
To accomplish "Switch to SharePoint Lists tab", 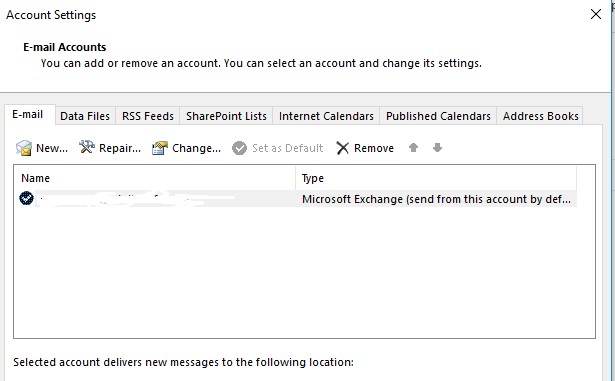I will pyautogui.click(x=226, y=116).
